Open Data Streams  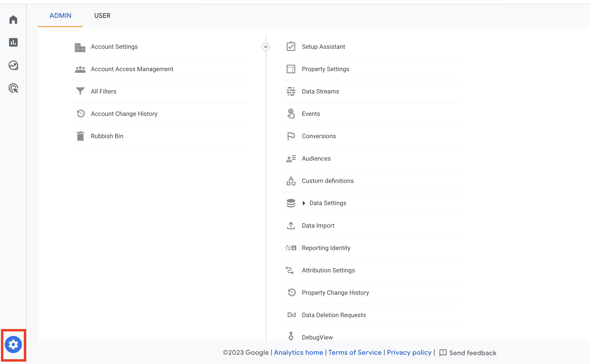pyautogui.click(x=320, y=92)
